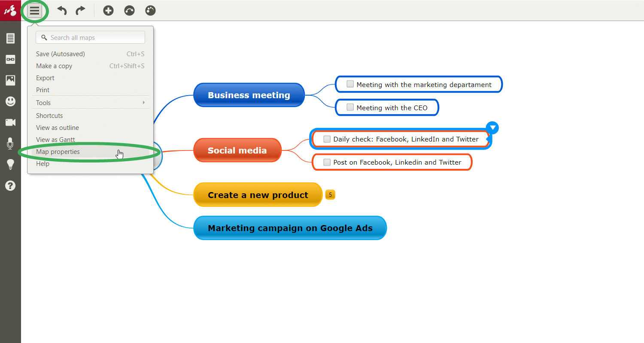Check Meeting with the marketing departament checkbox
The image size is (644, 343).
[350, 84]
